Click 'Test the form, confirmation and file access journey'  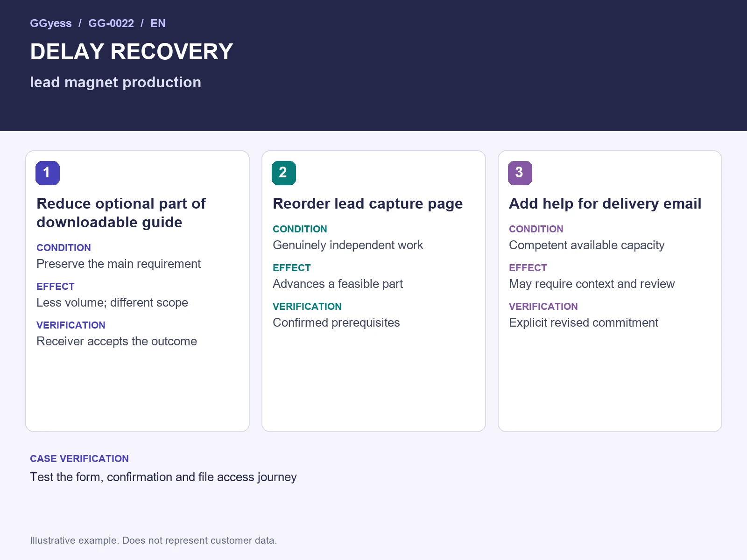[x=163, y=477]
